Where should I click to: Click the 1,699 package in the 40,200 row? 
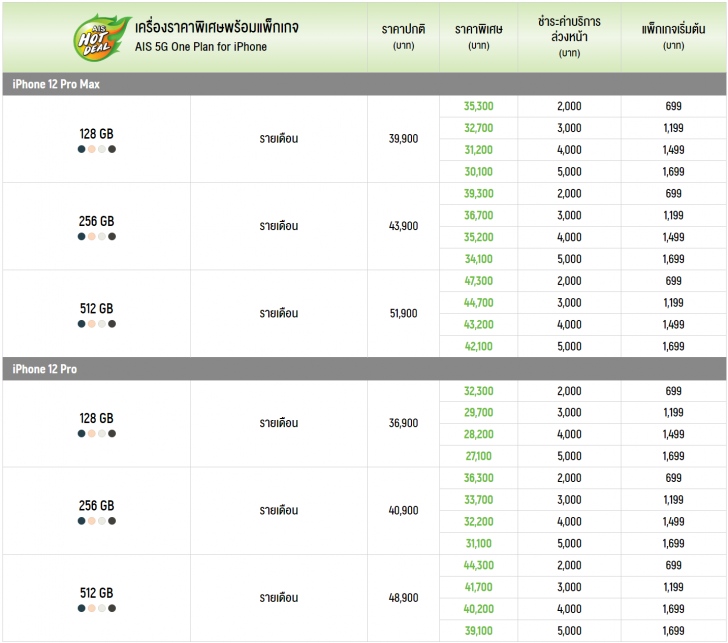coord(674,609)
